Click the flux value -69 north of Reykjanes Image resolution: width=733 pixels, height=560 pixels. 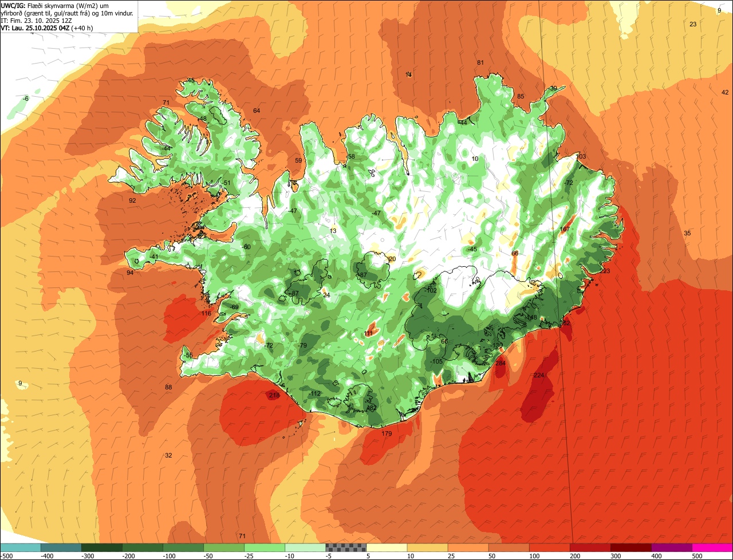pos(234,307)
